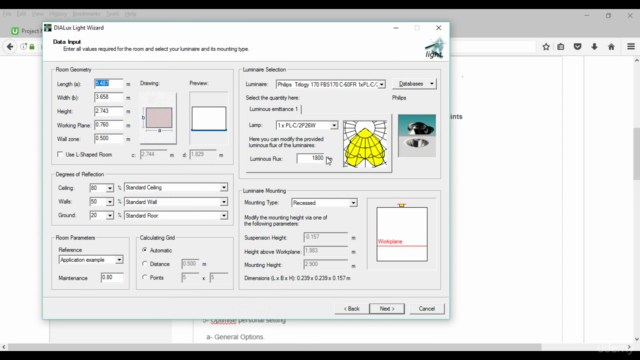Screen dimensions: 640x360
Task: Click the browser horizontal scrollbar
Action: [x=274, y=347]
